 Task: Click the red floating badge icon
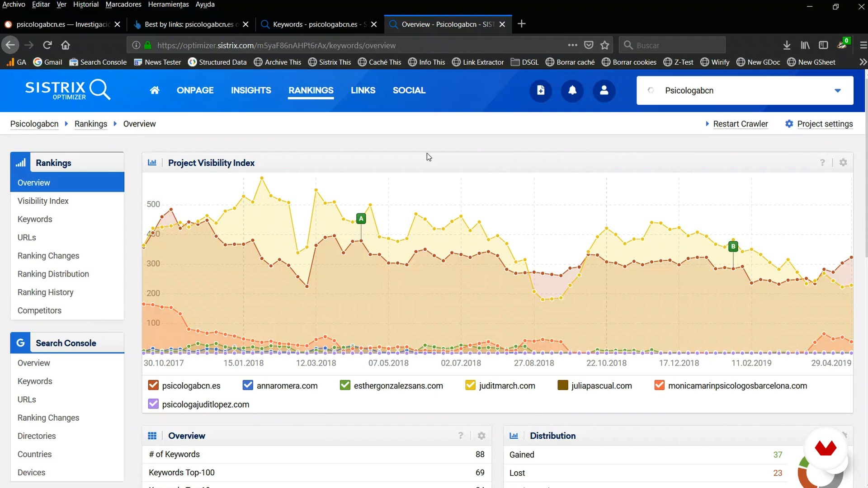point(826,448)
